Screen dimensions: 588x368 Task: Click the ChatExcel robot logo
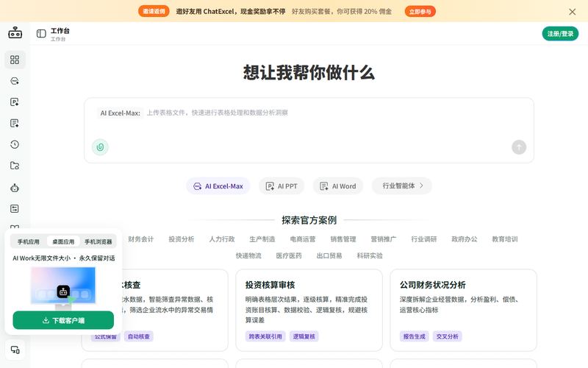pyautogui.click(x=15, y=32)
